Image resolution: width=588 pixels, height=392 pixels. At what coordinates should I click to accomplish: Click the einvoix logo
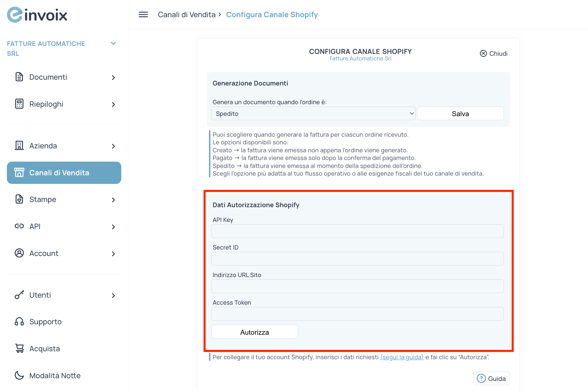37,14
